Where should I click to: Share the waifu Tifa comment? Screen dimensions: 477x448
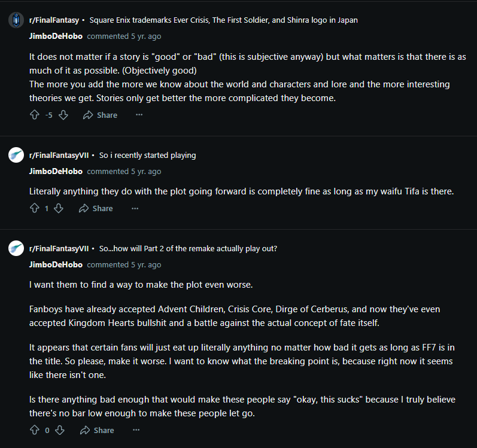[x=95, y=208]
